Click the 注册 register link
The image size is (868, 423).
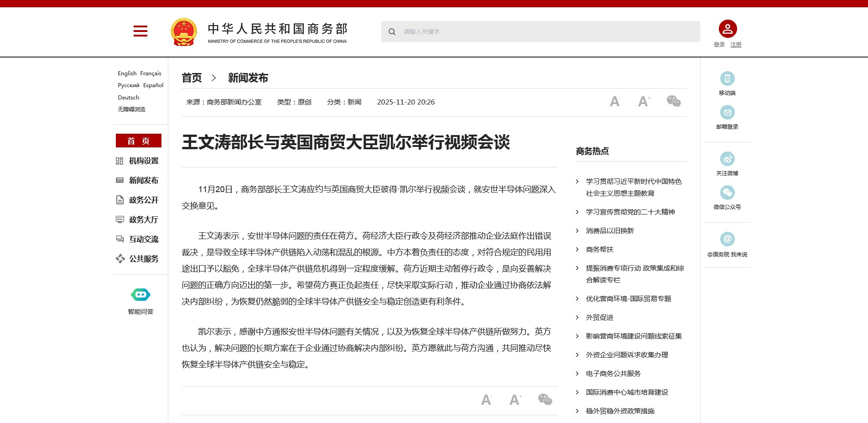(x=736, y=45)
